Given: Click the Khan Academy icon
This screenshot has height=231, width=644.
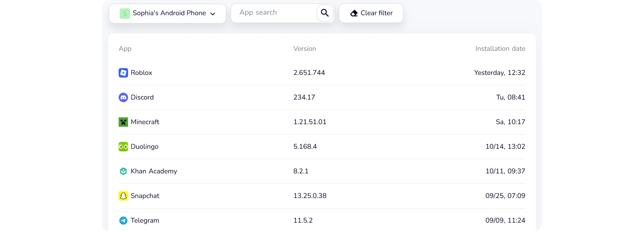Looking at the screenshot, I should (x=123, y=171).
